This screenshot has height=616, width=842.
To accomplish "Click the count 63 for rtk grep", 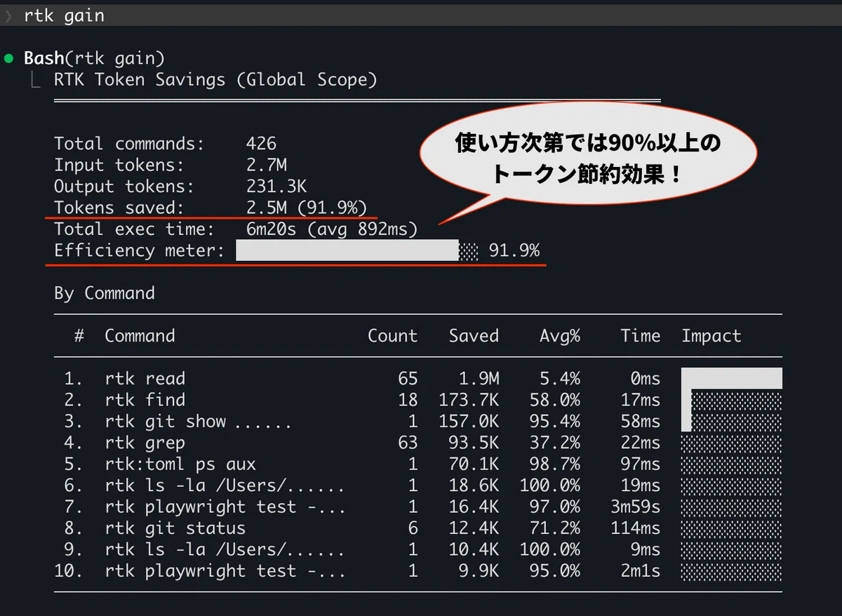I will click(x=408, y=443).
